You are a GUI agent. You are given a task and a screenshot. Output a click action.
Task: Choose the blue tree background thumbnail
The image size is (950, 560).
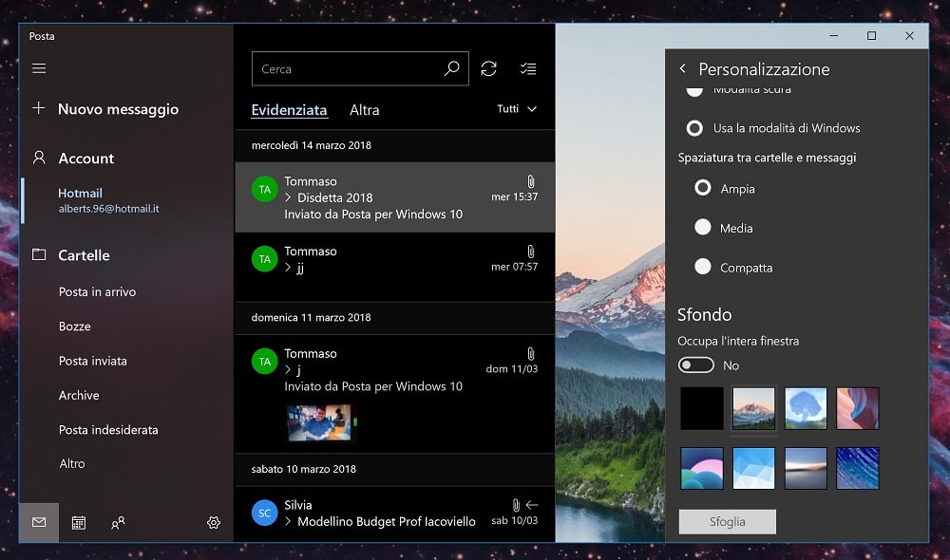[x=806, y=409]
